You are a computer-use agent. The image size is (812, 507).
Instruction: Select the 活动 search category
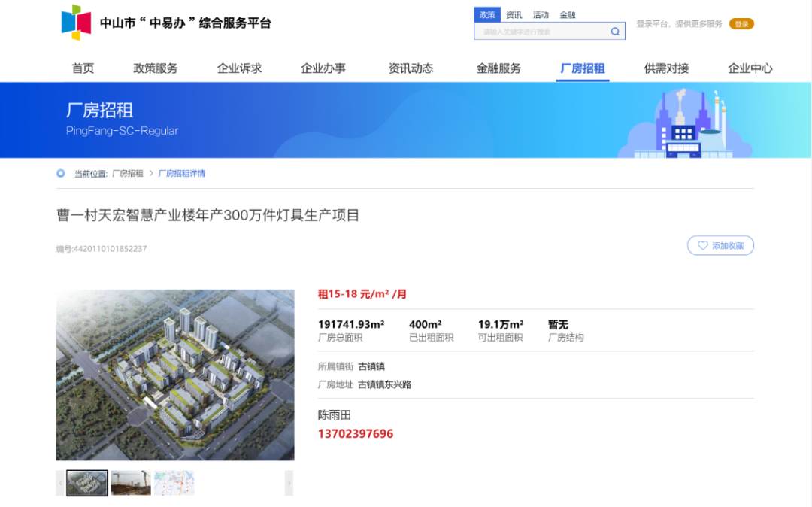click(541, 14)
